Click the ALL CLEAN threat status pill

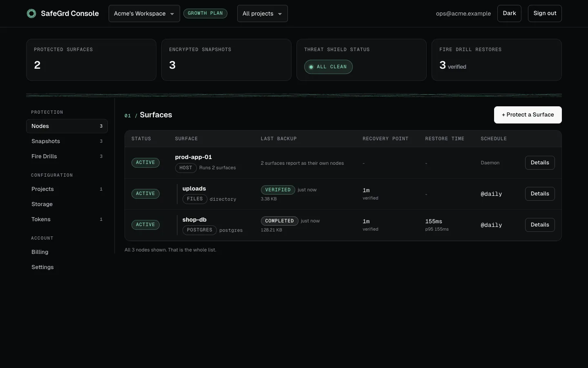pos(328,67)
